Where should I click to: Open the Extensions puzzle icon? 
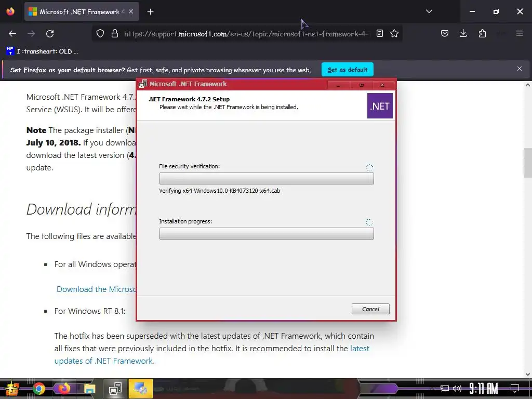click(482, 33)
